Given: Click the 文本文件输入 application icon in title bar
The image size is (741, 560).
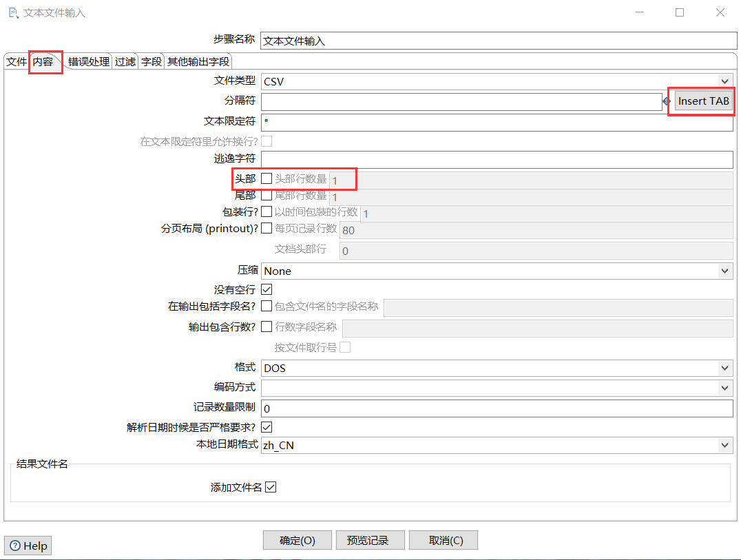Looking at the screenshot, I should tap(12, 12).
